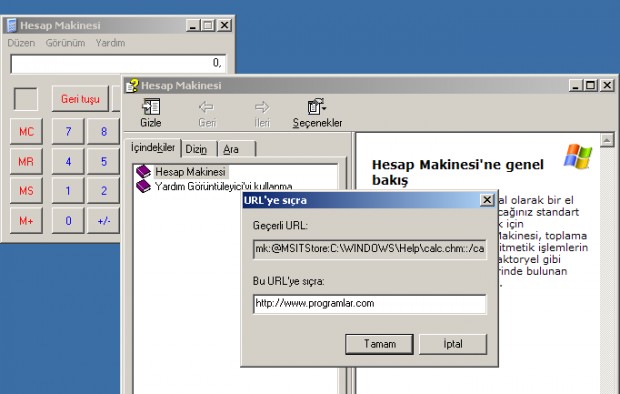Close the Hesap Makinesi help window
This screenshot has width=620, height=394.
click(x=607, y=85)
